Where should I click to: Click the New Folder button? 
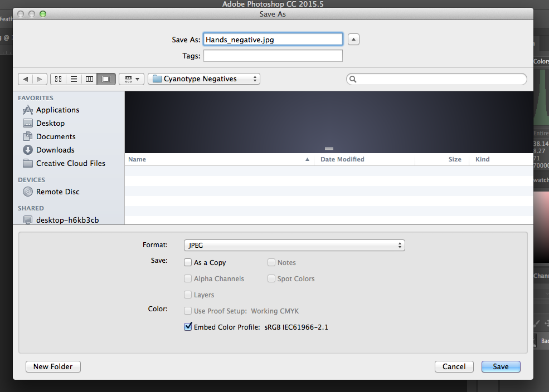(x=53, y=366)
